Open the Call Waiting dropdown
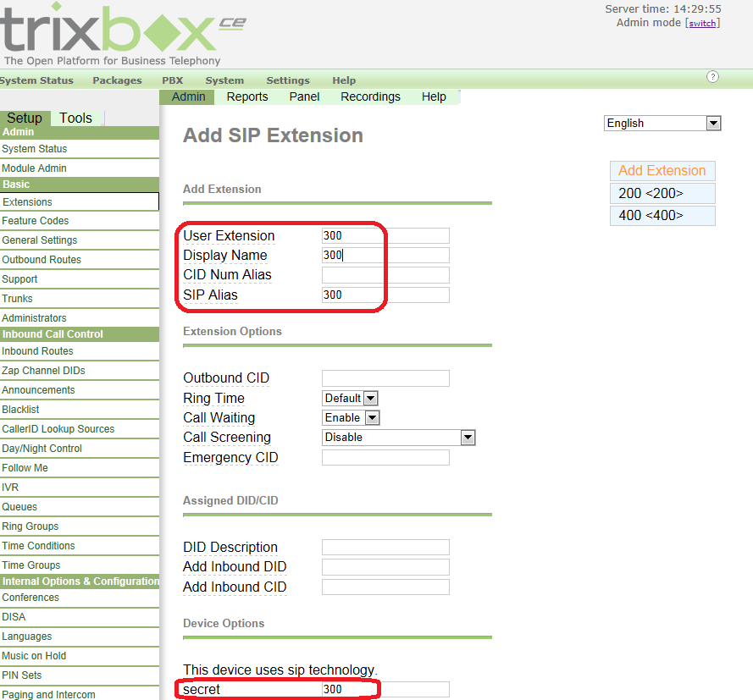The width and height of the screenshot is (753, 700). 351,417
